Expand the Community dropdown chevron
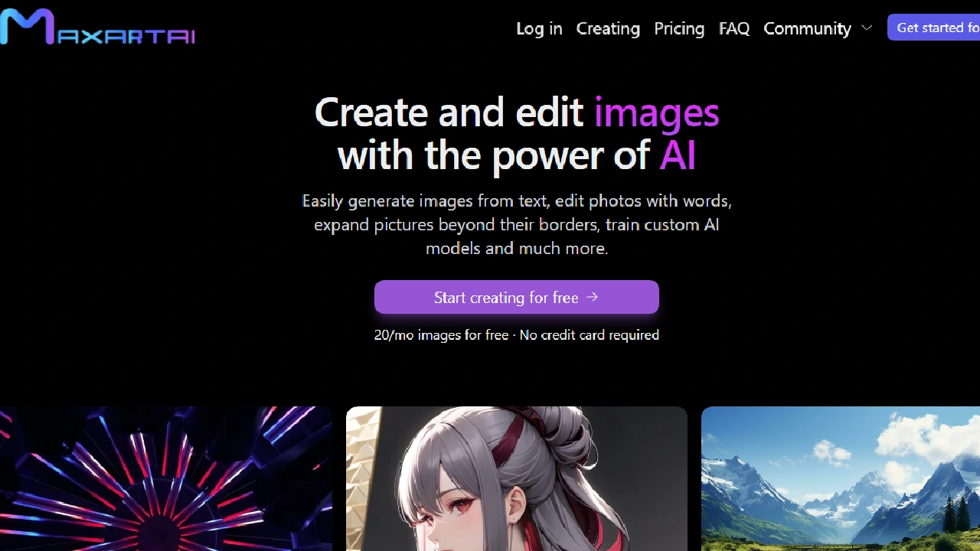The width and height of the screenshot is (980, 551). pos(866,28)
